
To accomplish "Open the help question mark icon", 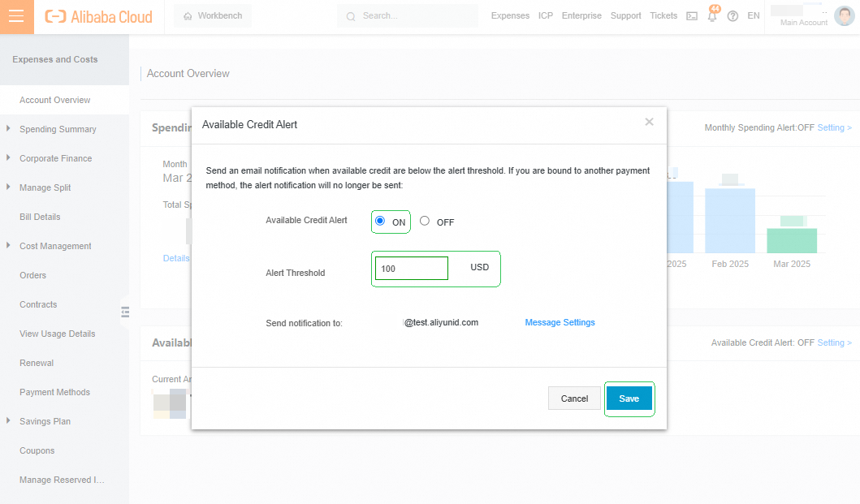I will point(733,16).
